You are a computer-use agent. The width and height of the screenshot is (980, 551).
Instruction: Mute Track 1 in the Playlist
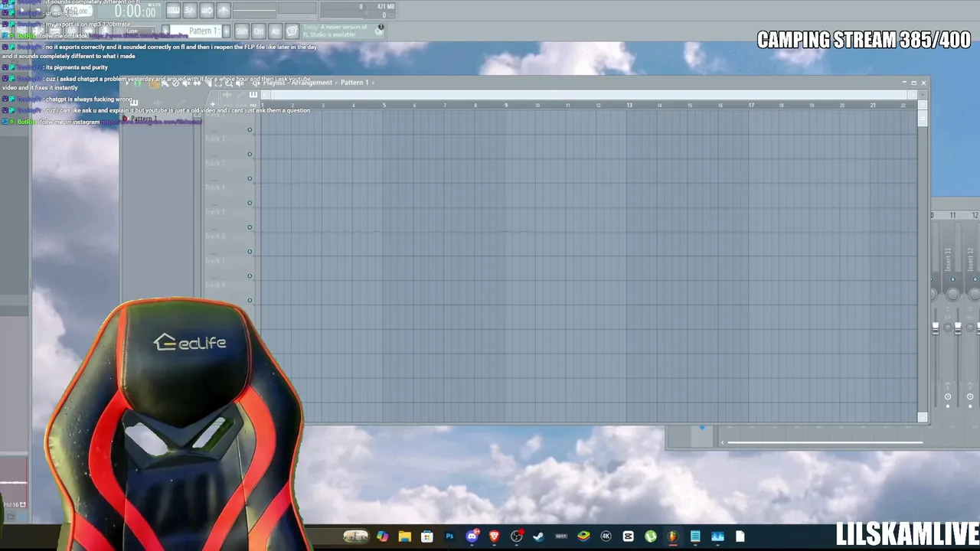click(250, 129)
